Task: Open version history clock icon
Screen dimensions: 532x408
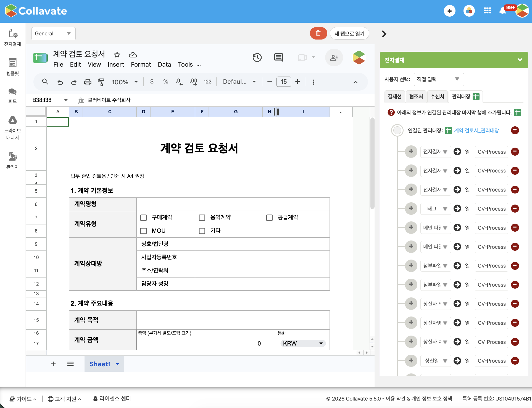Action: (x=257, y=57)
